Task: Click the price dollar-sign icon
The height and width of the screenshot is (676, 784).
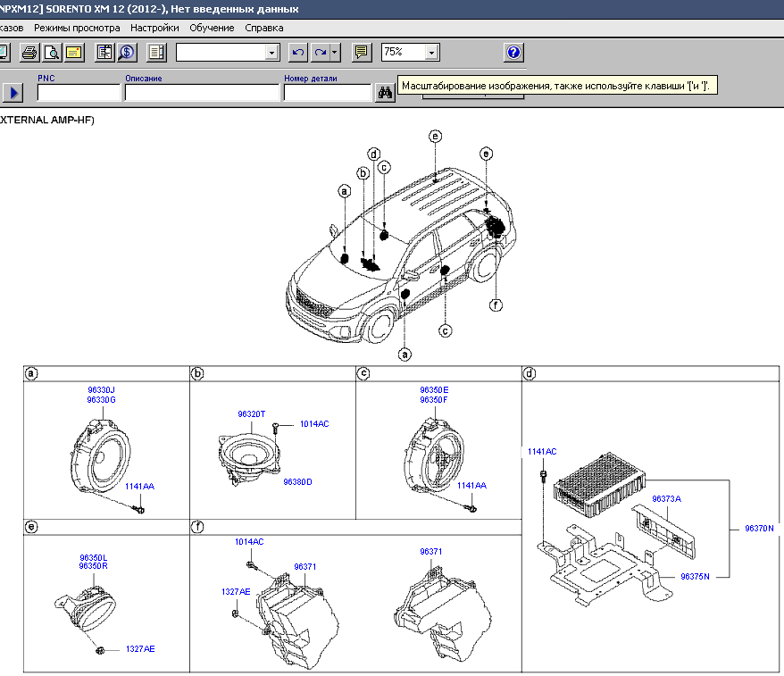Action: pyautogui.click(x=126, y=53)
